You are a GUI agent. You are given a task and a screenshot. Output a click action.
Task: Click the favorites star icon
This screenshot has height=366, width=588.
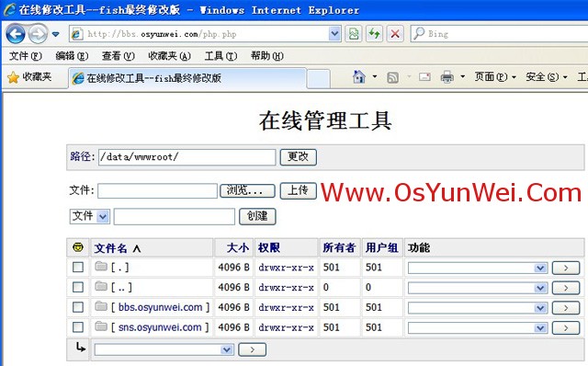tap(13, 77)
